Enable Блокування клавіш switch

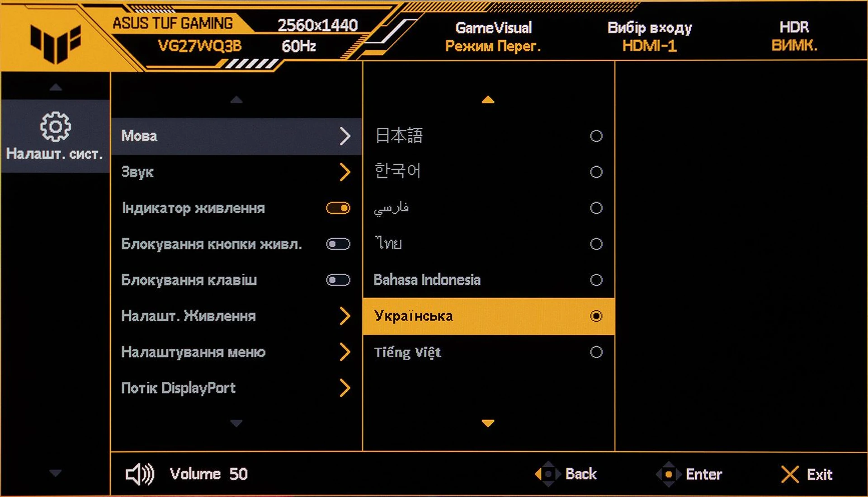[x=338, y=280]
